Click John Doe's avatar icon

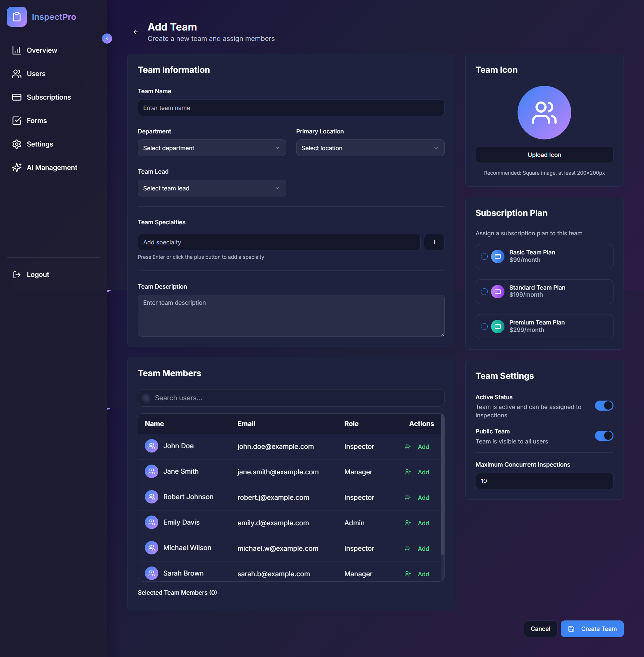pyautogui.click(x=152, y=446)
